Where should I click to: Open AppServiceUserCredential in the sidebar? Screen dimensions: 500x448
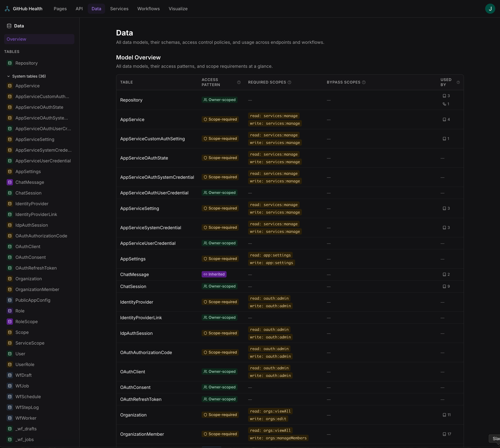pyautogui.click(x=39, y=161)
